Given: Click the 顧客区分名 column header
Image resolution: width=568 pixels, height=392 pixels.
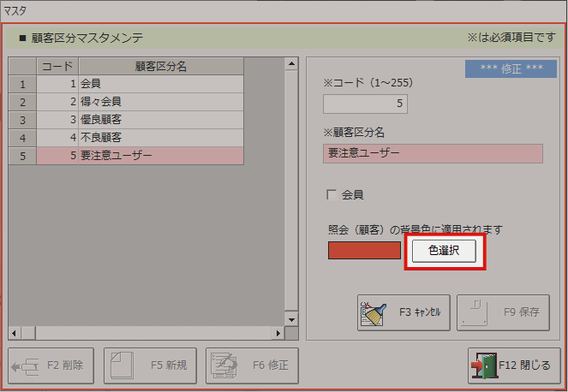Looking at the screenshot, I should (x=161, y=66).
